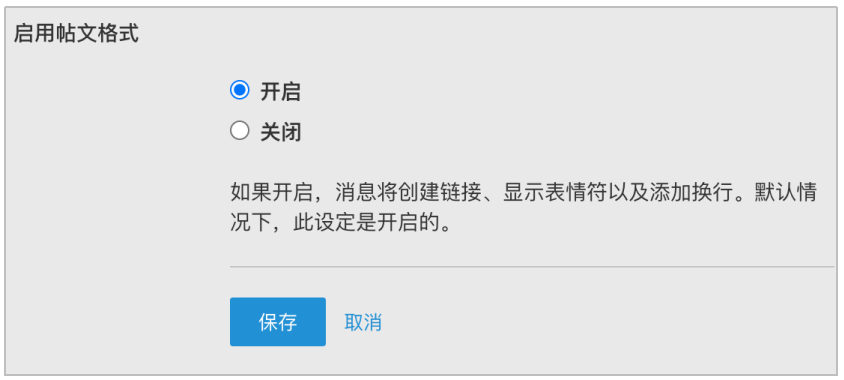Click the phrase 消息将创建链接 in the description
The height and width of the screenshot is (380, 844).
pos(408,192)
